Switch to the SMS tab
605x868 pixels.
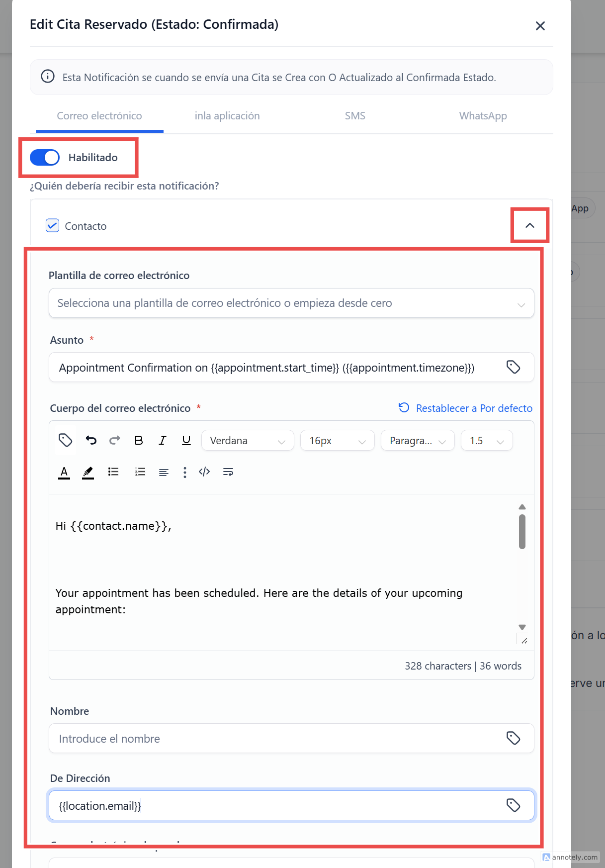tap(355, 116)
